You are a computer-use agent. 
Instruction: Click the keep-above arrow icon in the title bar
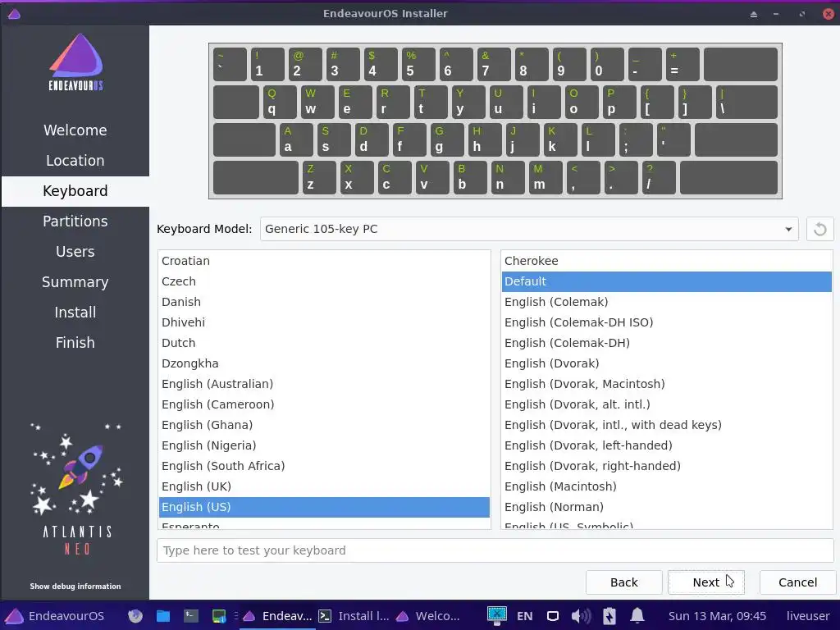(754, 14)
